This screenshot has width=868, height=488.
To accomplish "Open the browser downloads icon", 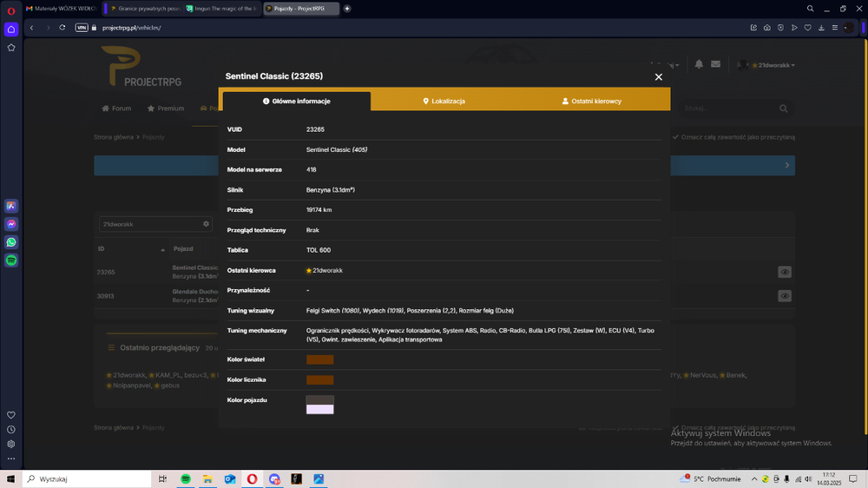I will pos(821,28).
